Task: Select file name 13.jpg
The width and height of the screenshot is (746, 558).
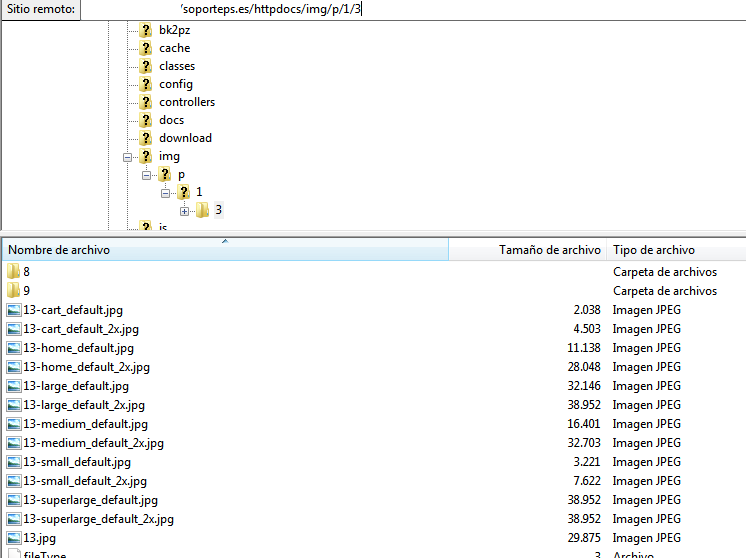Action: click(x=39, y=538)
